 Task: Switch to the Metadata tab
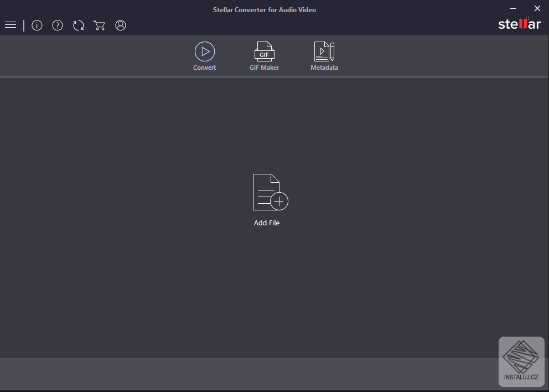click(x=324, y=55)
